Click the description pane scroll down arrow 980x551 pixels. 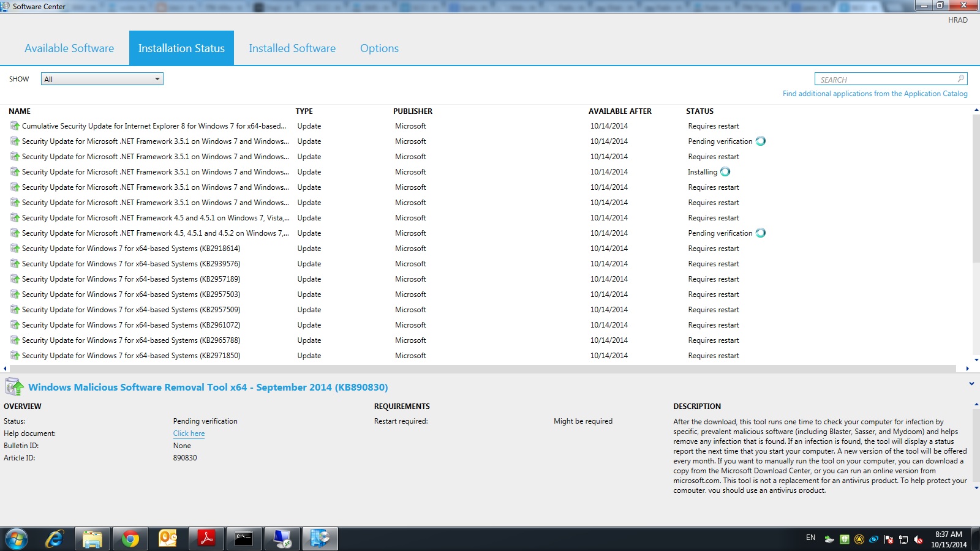(x=976, y=488)
